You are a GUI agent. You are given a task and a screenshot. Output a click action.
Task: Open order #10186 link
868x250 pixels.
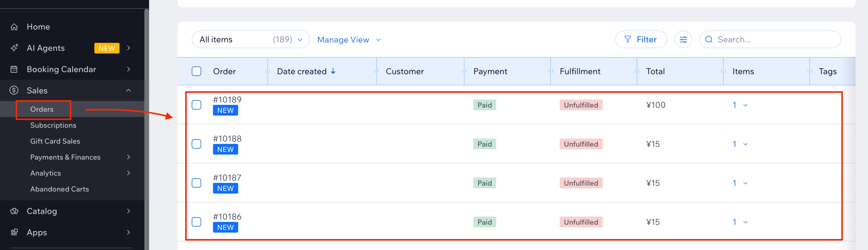click(x=228, y=217)
